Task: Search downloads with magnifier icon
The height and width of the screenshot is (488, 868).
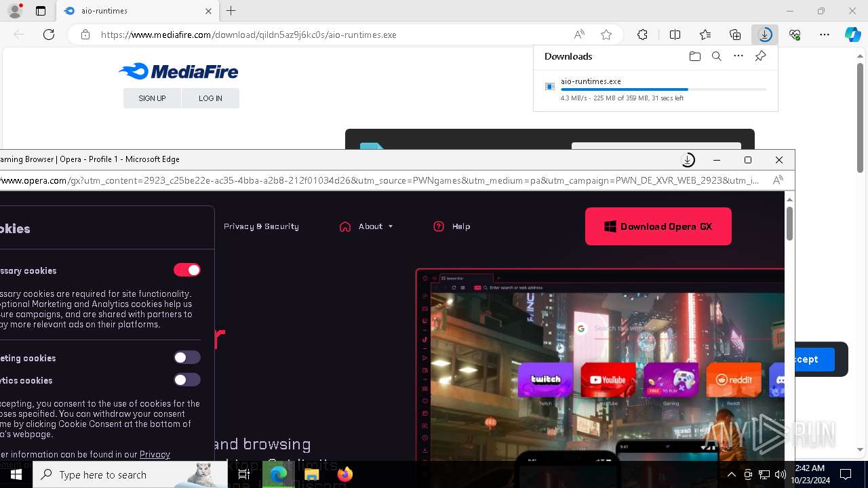Action: (x=716, y=56)
